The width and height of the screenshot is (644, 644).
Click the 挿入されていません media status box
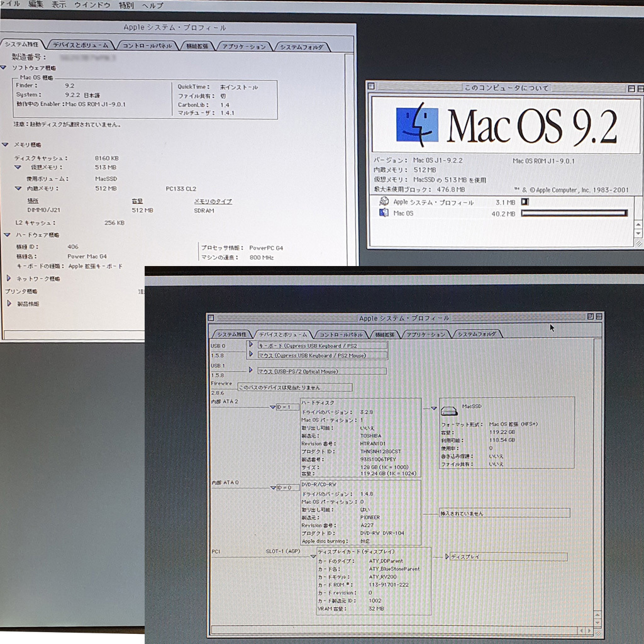(504, 513)
